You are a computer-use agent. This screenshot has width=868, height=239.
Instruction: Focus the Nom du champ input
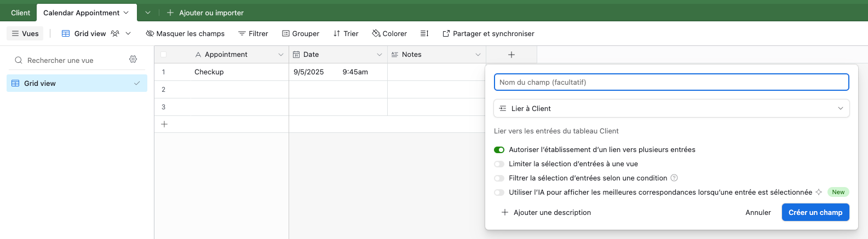671,82
